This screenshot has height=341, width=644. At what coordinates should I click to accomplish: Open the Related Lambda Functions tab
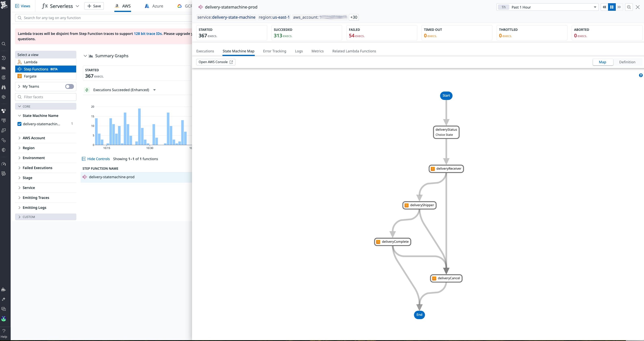(354, 51)
